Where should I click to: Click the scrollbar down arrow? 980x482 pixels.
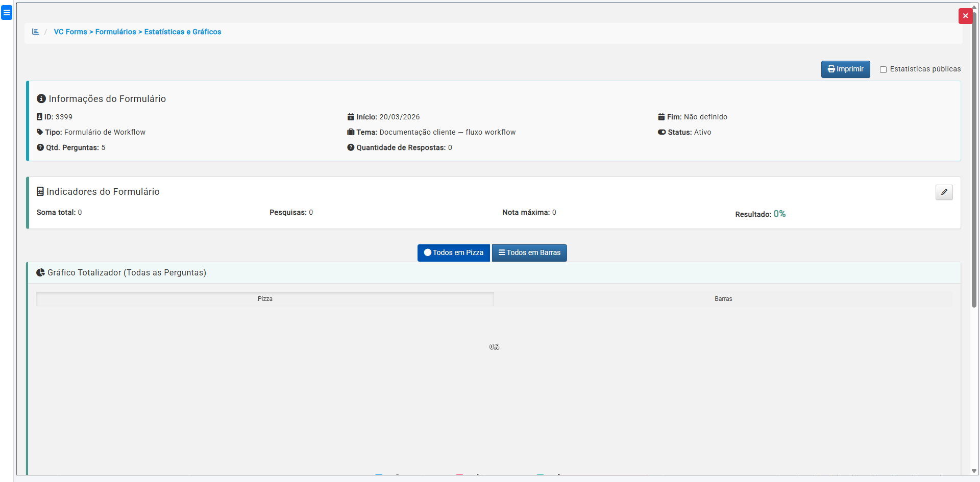tap(974, 471)
